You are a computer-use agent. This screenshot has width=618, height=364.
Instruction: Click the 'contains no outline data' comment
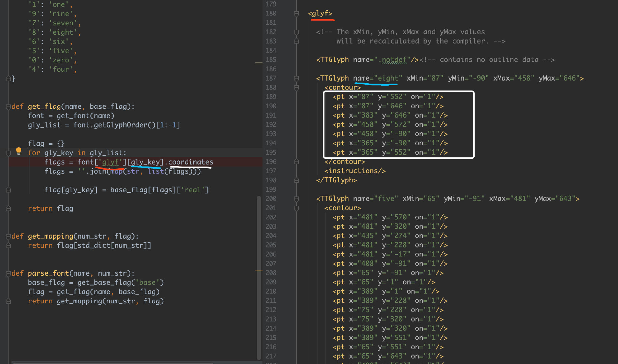489,60
